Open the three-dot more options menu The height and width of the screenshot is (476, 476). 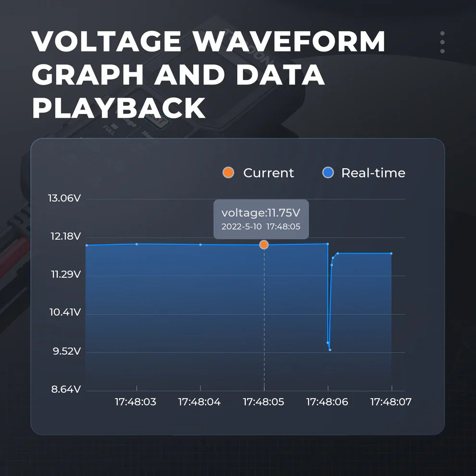[442, 42]
